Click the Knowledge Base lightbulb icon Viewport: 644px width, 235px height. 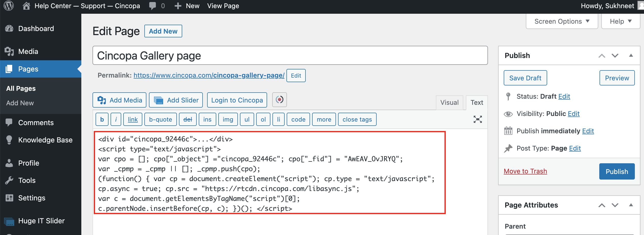[9, 140]
